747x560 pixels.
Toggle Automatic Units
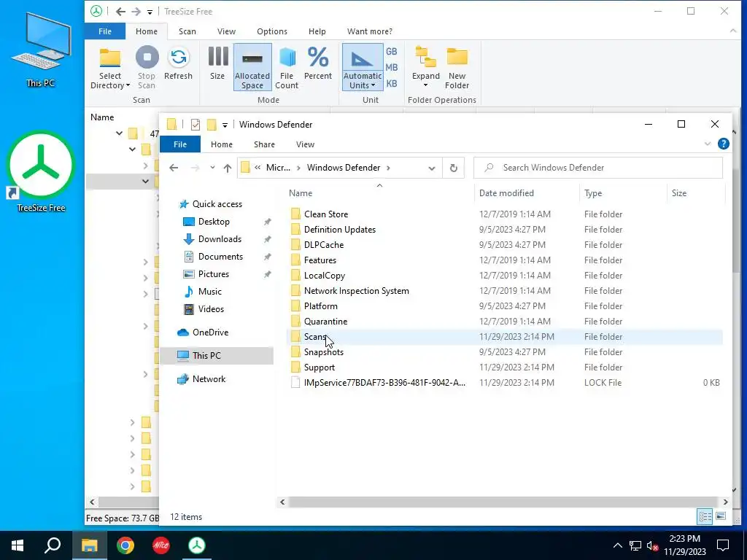coord(363,68)
